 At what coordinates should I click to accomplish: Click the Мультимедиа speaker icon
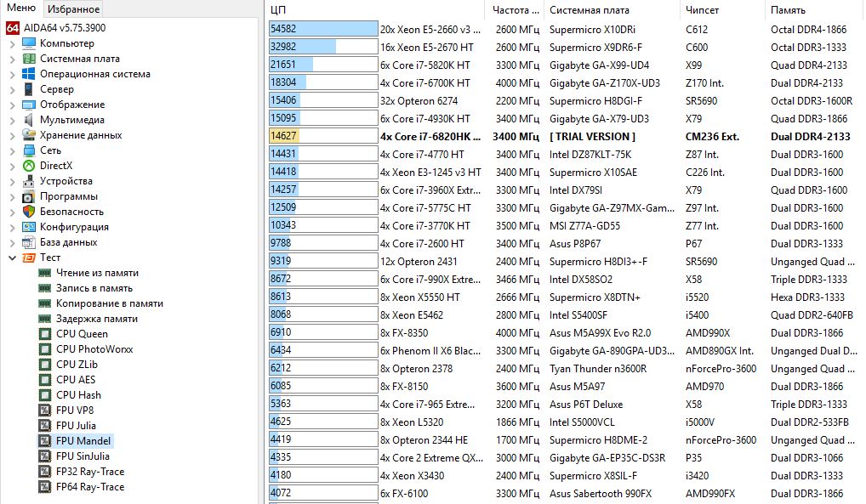click(29, 120)
